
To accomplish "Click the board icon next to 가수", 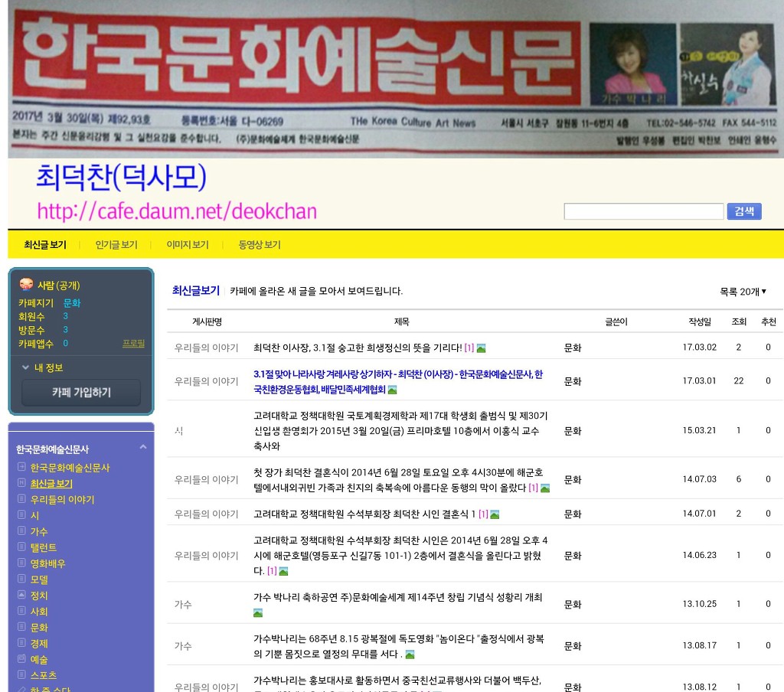I will pos(21,531).
